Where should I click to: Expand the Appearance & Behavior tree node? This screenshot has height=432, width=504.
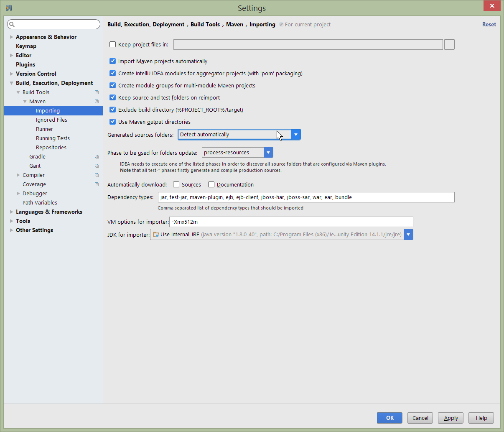pyautogui.click(x=11, y=37)
